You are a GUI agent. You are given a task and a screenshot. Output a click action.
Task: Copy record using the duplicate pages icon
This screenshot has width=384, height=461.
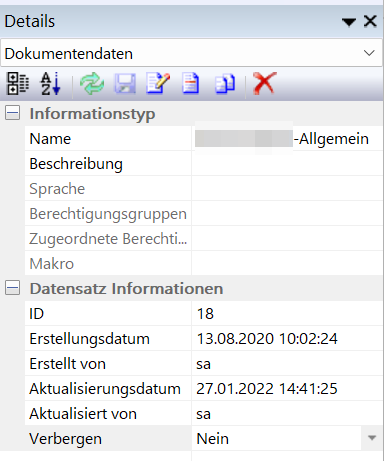coord(225,84)
